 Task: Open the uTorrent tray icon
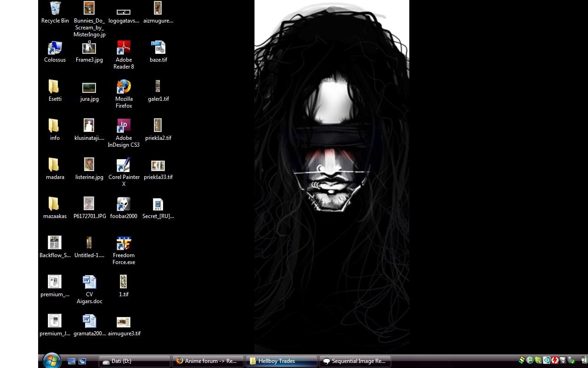pos(530,361)
